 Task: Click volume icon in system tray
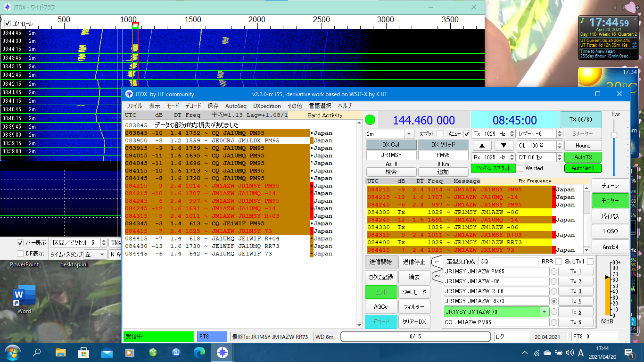570,353
